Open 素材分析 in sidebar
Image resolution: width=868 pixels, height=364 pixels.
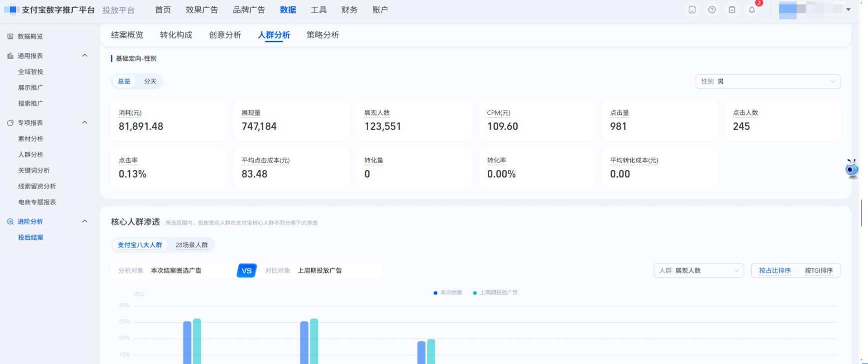pos(31,138)
